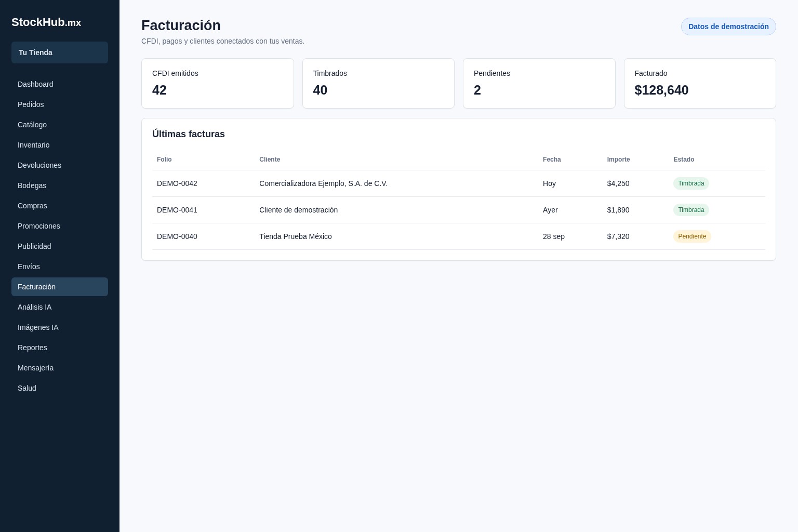
Task: Click the Folio column header
Action: click(164, 159)
